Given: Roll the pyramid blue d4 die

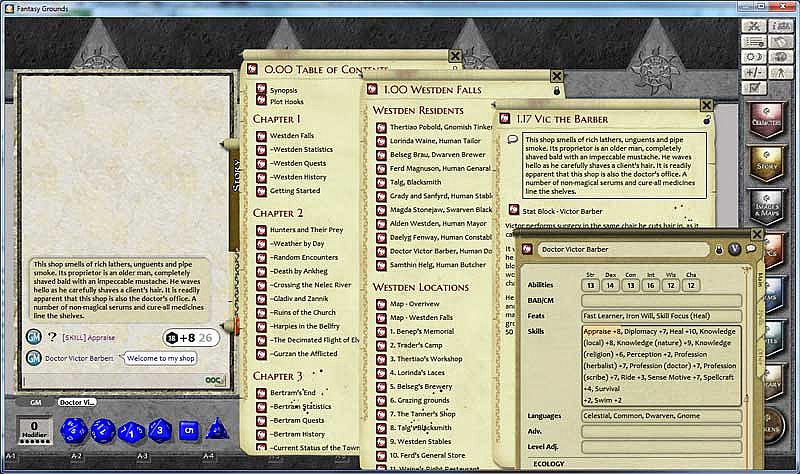Looking at the screenshot, I should coord(217,429).
